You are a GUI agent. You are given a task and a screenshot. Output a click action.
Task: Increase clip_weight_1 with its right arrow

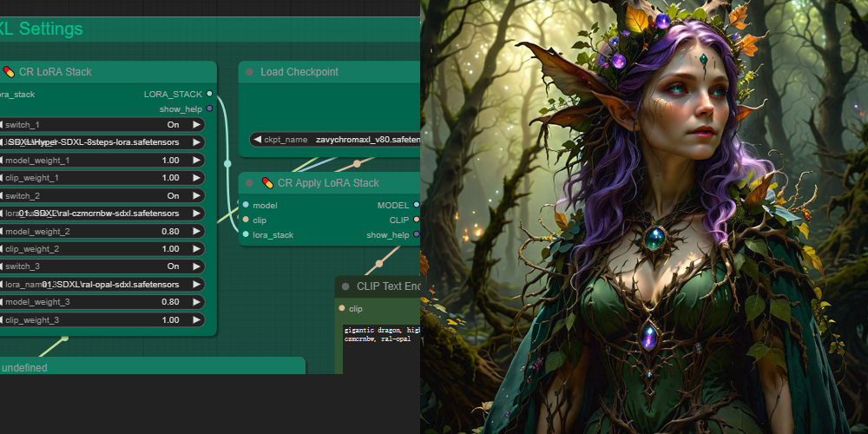pyautogui.click(x=196, y=178)
